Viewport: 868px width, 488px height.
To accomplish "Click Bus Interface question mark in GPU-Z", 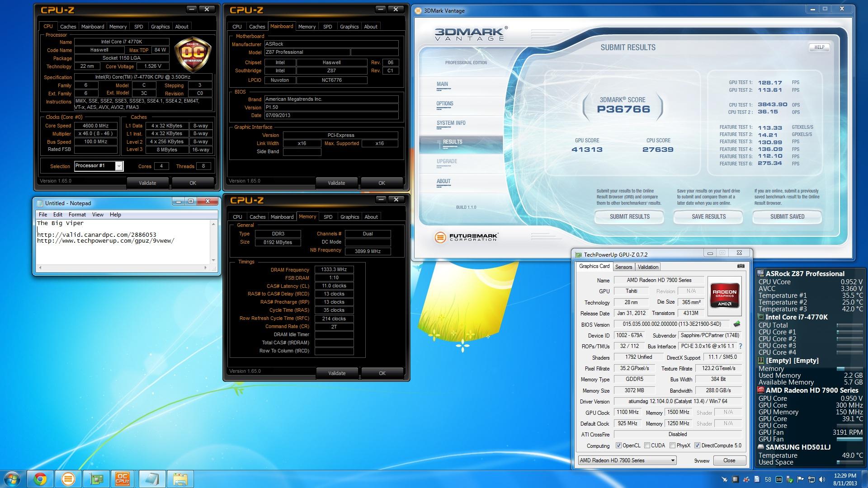I will point(740,346).
